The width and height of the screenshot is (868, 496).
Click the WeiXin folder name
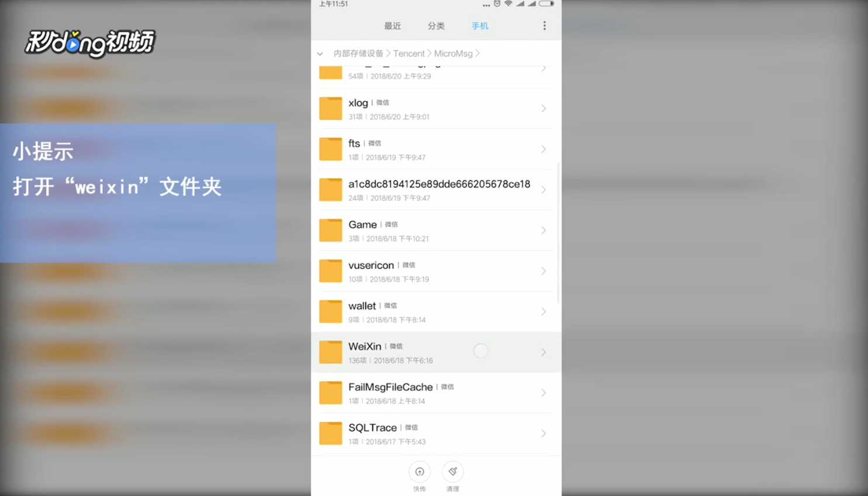point(365,346)
